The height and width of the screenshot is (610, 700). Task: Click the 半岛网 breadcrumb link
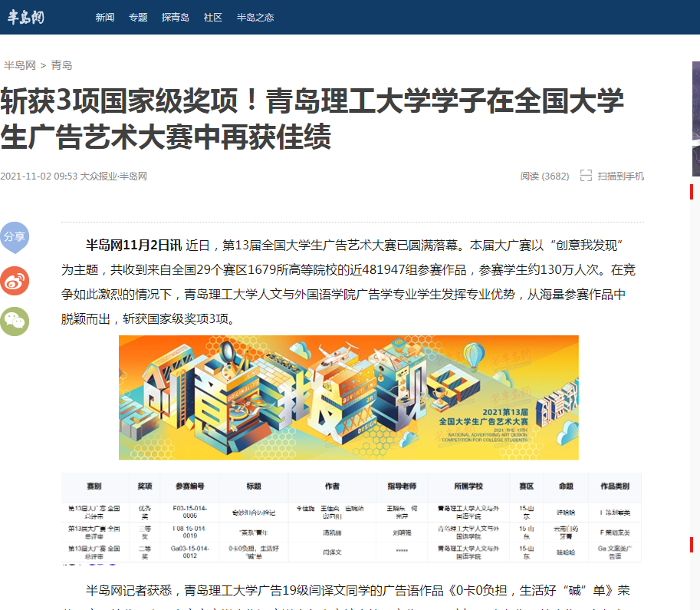coord(20,65)
